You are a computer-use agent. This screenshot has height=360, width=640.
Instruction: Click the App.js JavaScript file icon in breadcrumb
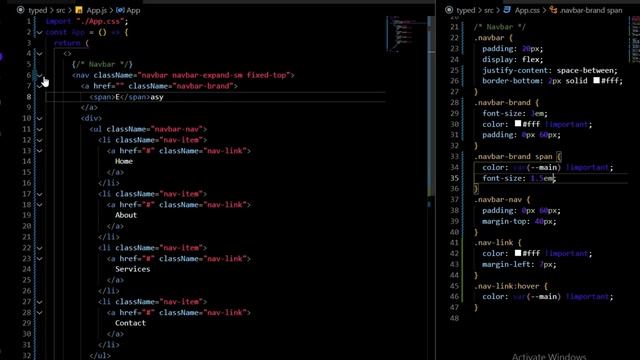79,10
